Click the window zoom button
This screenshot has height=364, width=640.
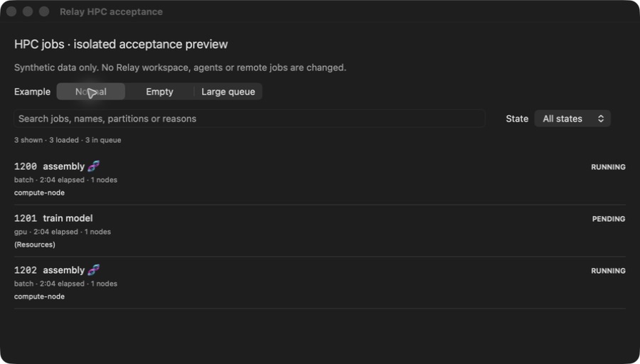click(44, 11)
